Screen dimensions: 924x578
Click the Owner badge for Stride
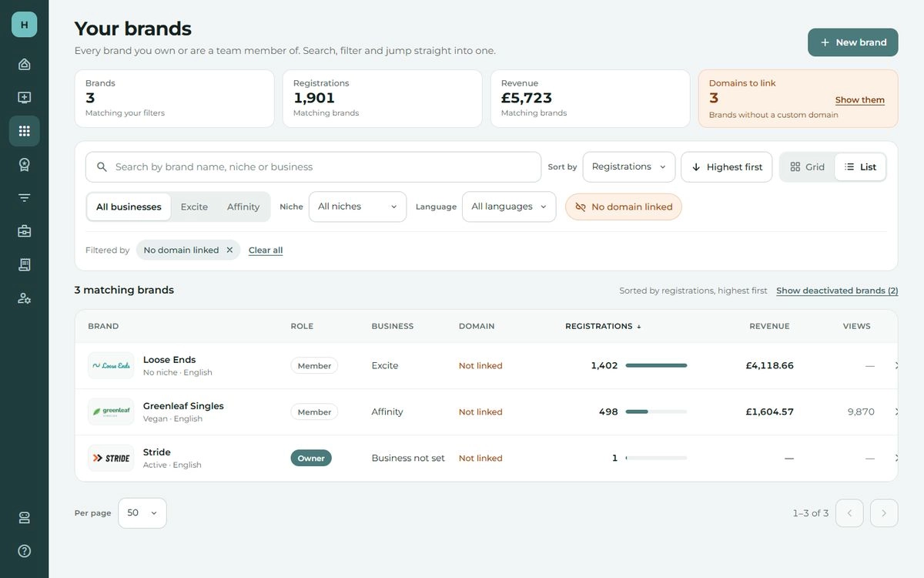(x=311, y=459)
